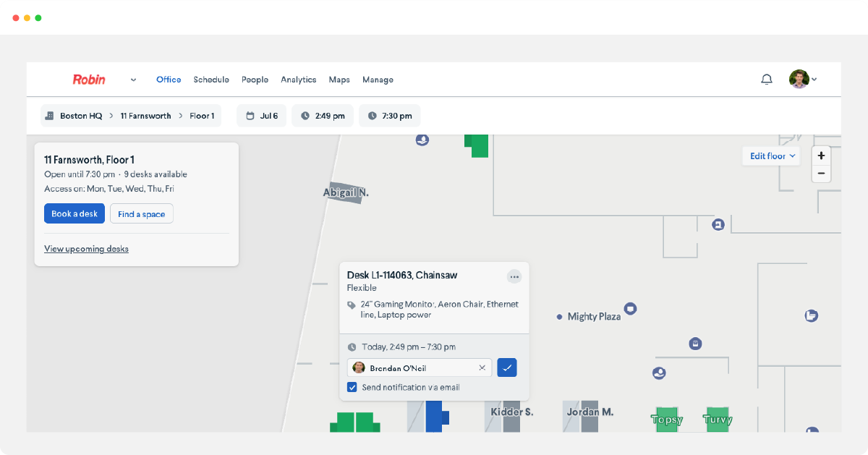This screenshot has height=455, width=868.
Task: Select the Maps tab
Action: [339, 80]
